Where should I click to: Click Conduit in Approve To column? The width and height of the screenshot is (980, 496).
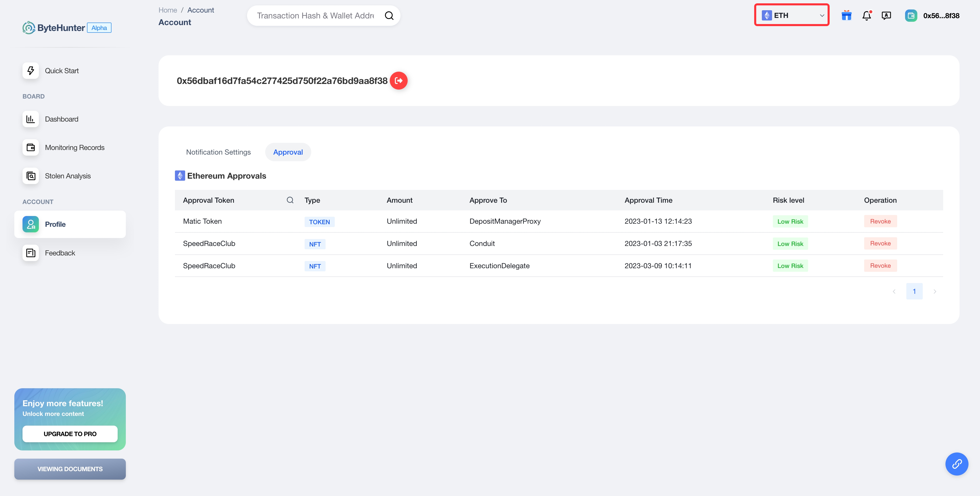482,244
